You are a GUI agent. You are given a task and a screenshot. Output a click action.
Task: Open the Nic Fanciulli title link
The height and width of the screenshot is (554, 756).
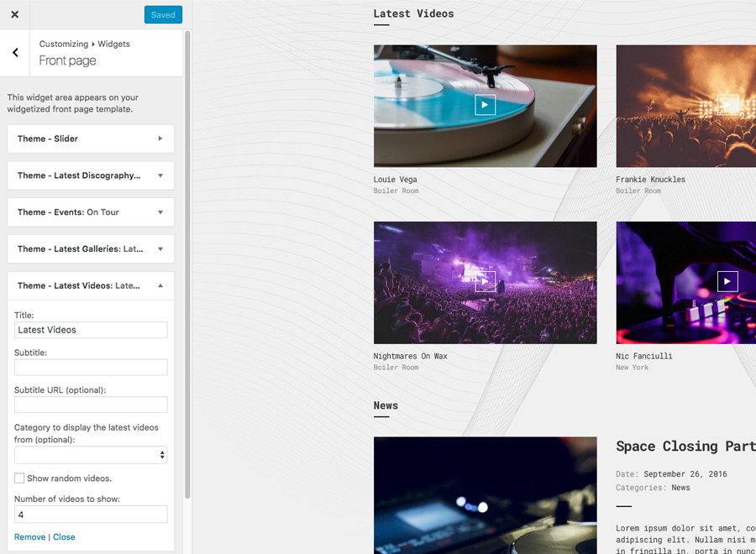(643, 356)
